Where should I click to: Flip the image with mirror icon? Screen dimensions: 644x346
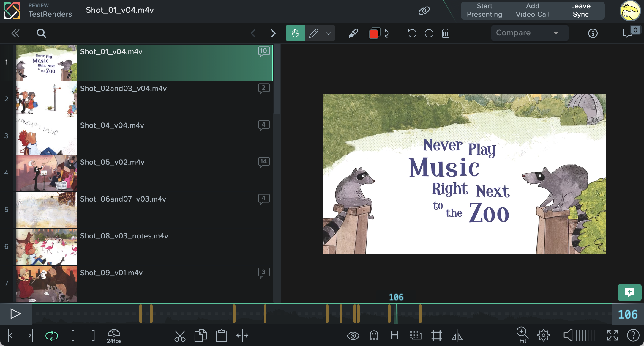[457, 336]
